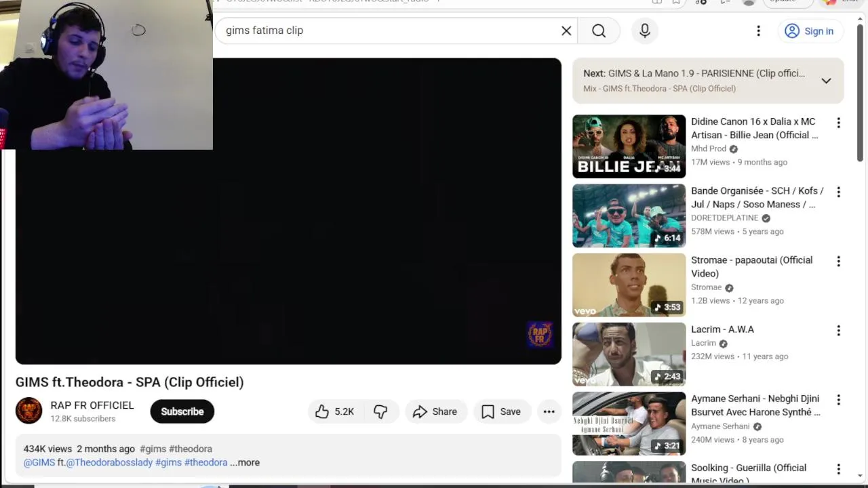Click the #theodora hashtag beside views count
868x488 pixels.
pos(191,449)
